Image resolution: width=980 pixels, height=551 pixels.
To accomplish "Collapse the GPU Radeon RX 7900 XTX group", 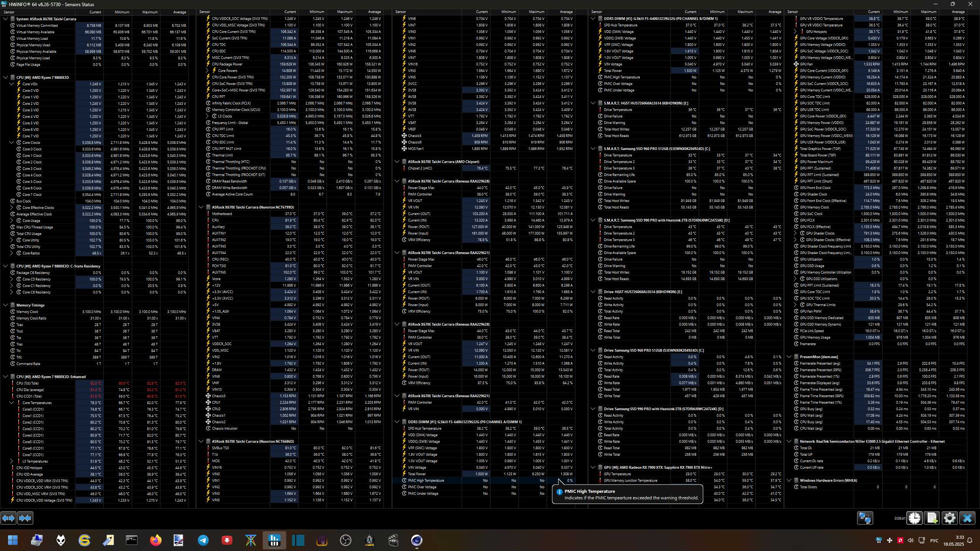I will [593, 467].
